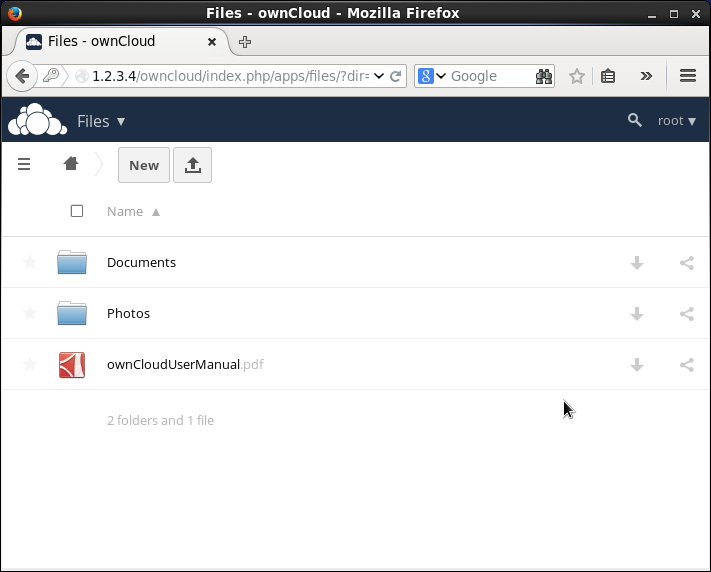711x572 pixels.
Task: Open a new browser tab
Action: 245,42
